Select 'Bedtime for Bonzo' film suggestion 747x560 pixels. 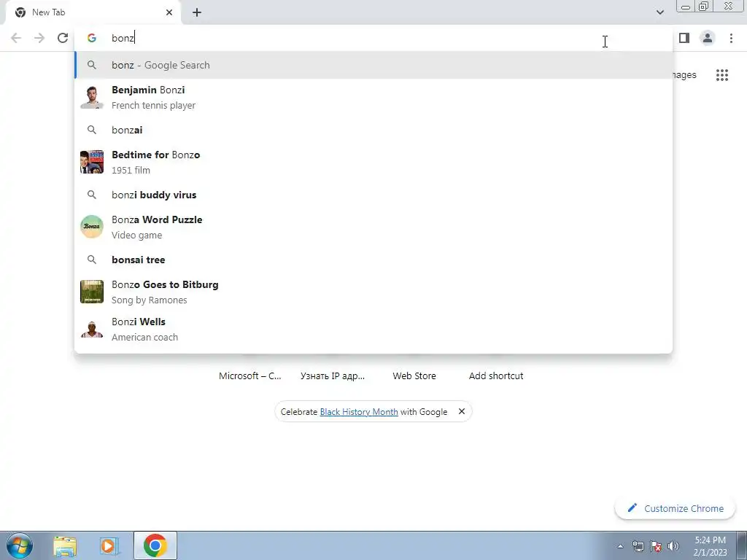tap(373, 162)
